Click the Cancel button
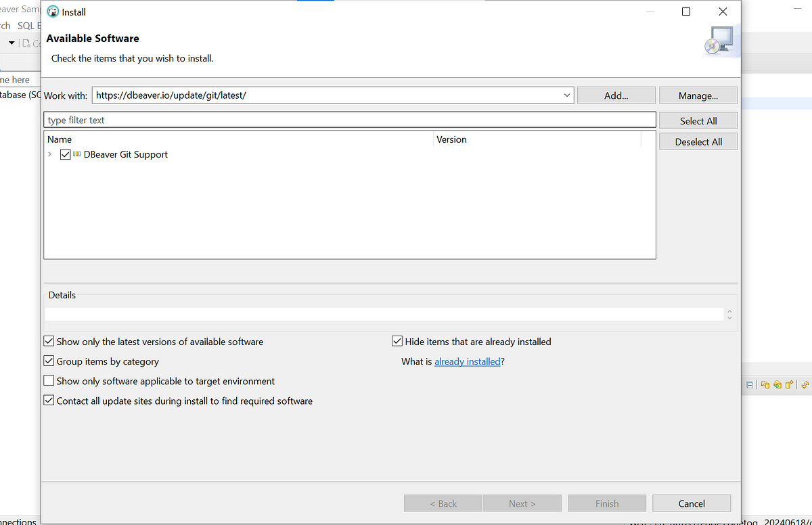812x525 pixels. click(692, 503)
